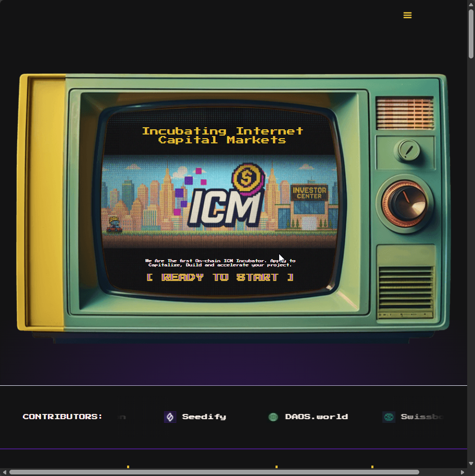The image size is (475, 476).
Task: Click the large orange TV dial
Action: [x=405, y=203]
